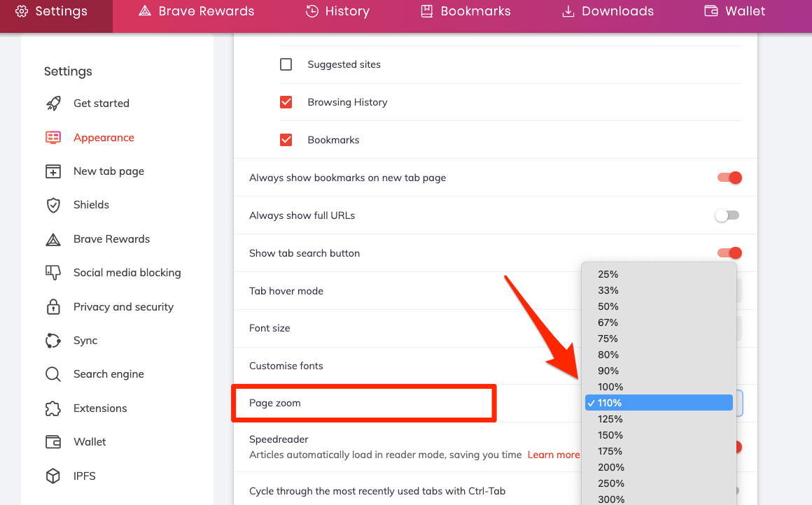The height and width of the screenshot is (505, 812).
Task: Click the Brave Rewards triangle icon in top bar
Action: point(145,11)
